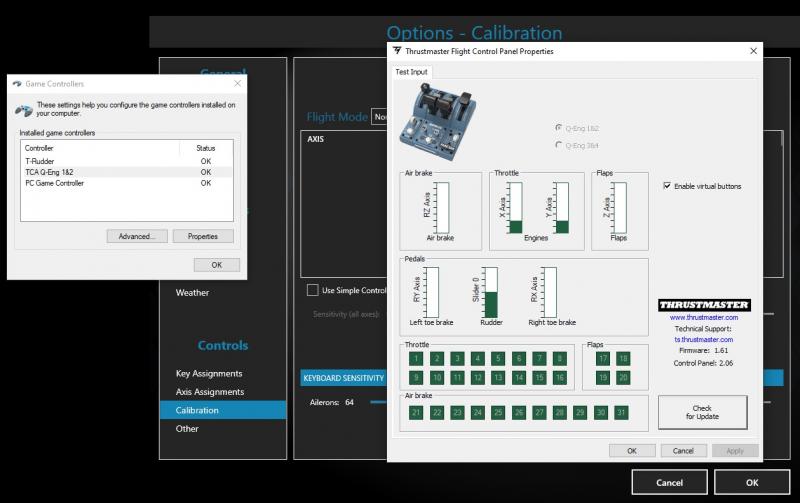Click Apply in Thrustmaster properties dialog
This screenshot has width=800, height=503.
pyautogui.click(x=735, y=451)
